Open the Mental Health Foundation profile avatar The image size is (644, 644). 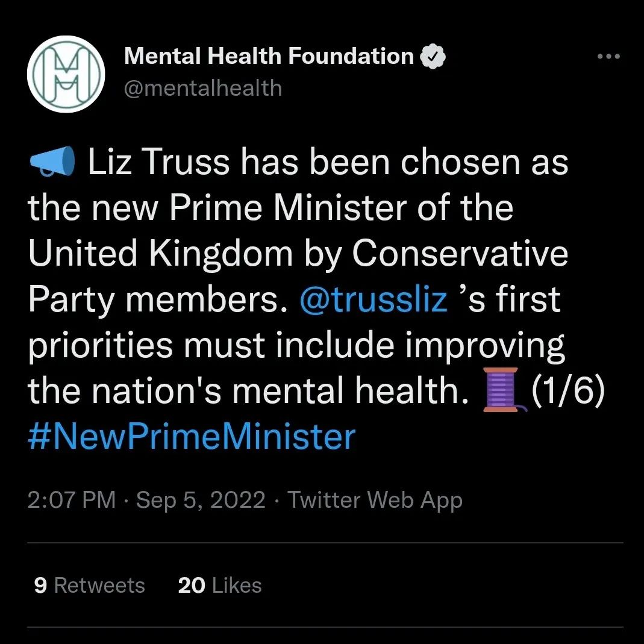point(66,74)
